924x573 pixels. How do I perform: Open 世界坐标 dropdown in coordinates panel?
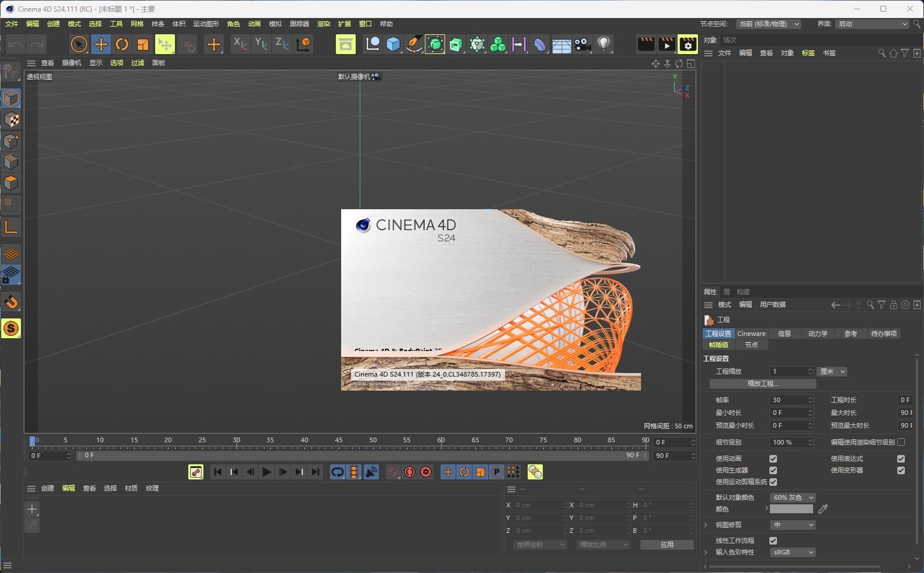tap(540, 545)
